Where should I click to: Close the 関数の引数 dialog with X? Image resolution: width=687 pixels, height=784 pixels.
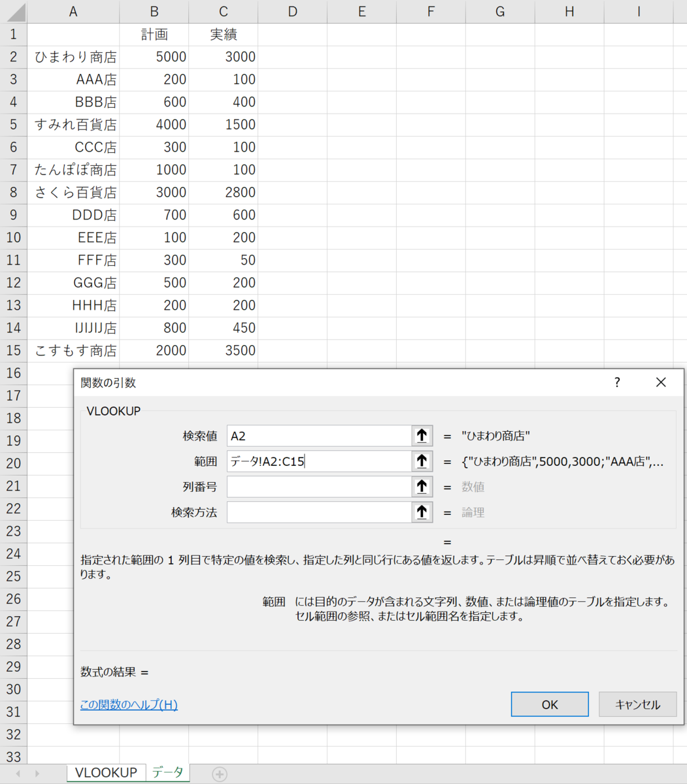click(661, 382)
